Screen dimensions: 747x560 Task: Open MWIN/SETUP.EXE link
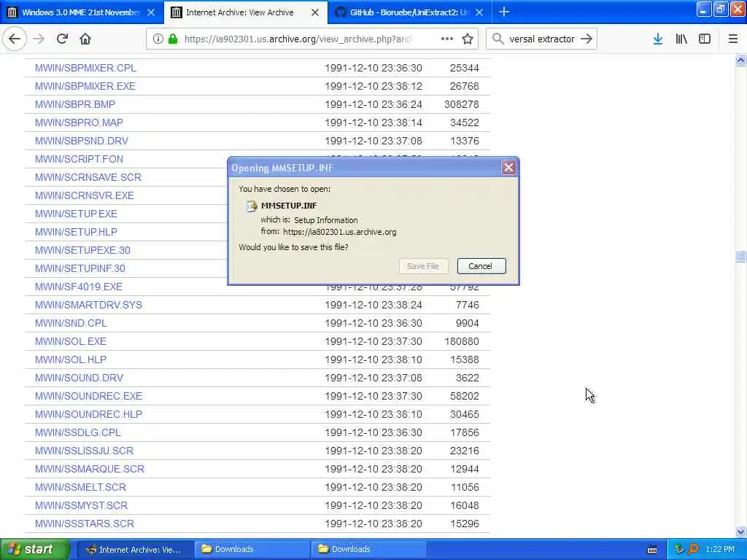pyautogui.click(x=76, y=214)
